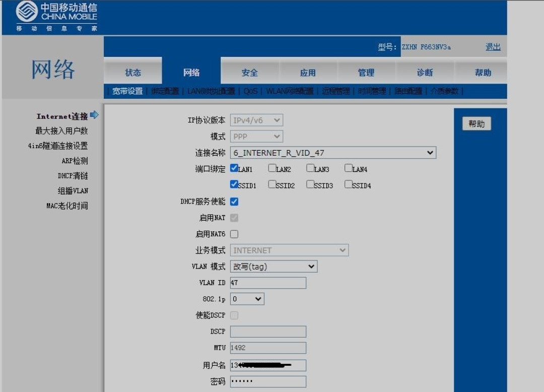This screenshot has width=544, height=392.
Task: Open the 介质参数 submenu
Action: pyautogui.click(x=444, y=91)
